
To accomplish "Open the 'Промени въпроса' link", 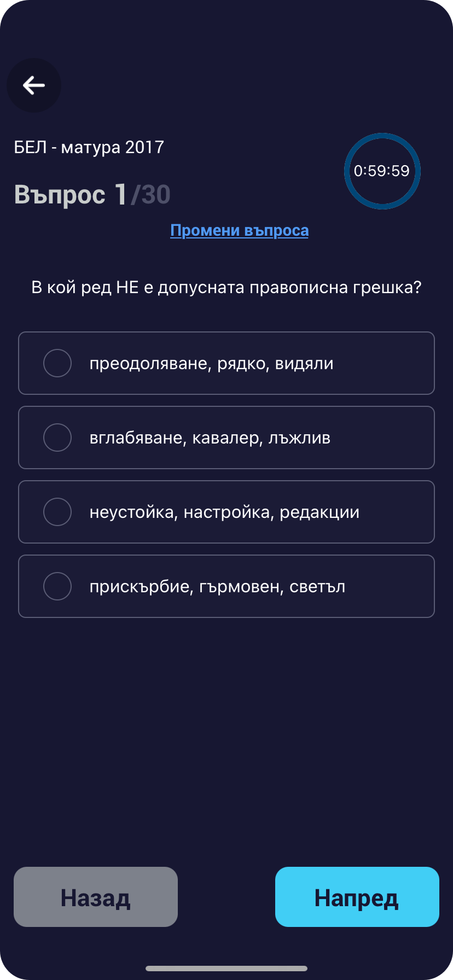I will tap(239, 231).
